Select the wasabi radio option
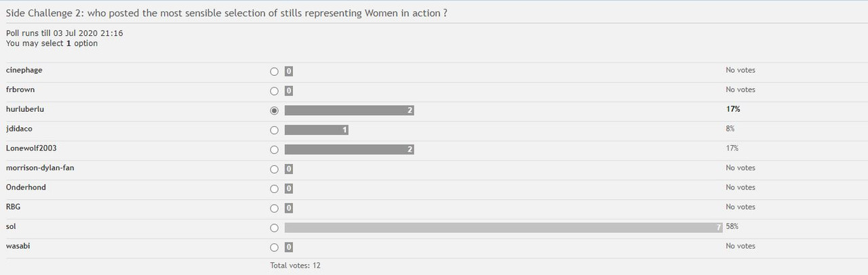This screenshot has height=275, width=868. pos(274,247)
